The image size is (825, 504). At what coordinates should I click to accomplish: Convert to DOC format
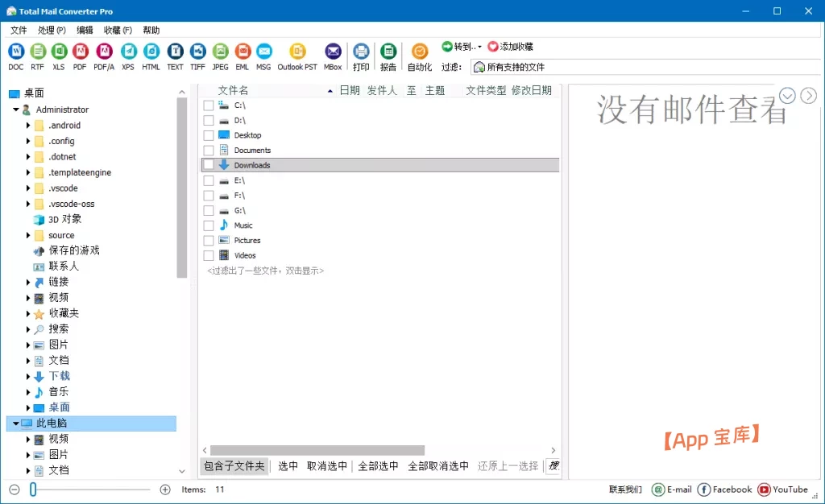[x=16, y=56]
